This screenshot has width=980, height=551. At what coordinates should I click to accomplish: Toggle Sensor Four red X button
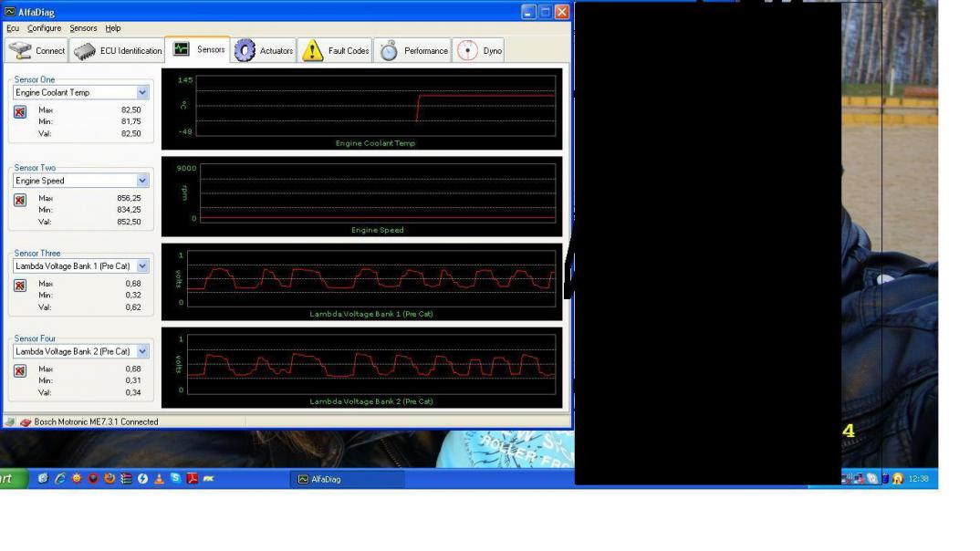pyautogui.click(x=20, y=371)
